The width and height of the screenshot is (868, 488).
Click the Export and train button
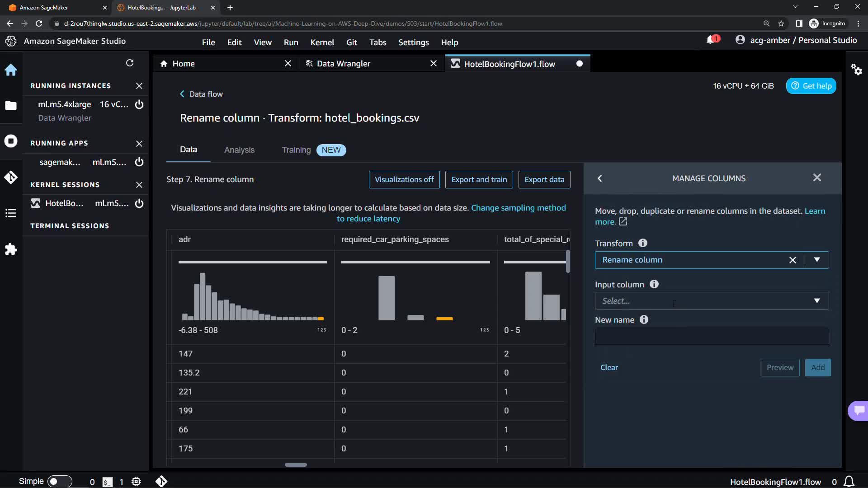[479, 179]
